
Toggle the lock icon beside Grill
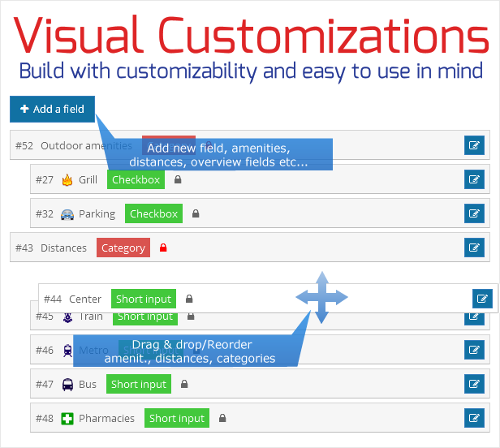click(x=178, y=179)
